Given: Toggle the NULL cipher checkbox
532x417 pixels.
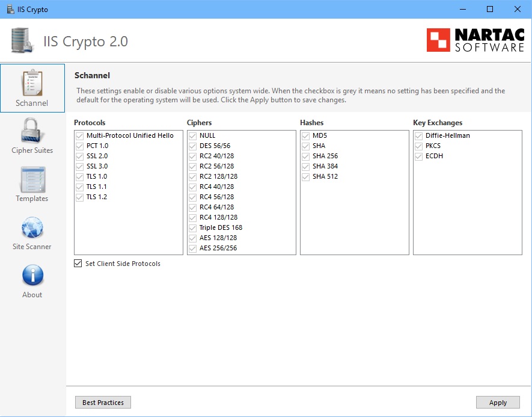Looking at the screenshot, I should pos(193,136).
